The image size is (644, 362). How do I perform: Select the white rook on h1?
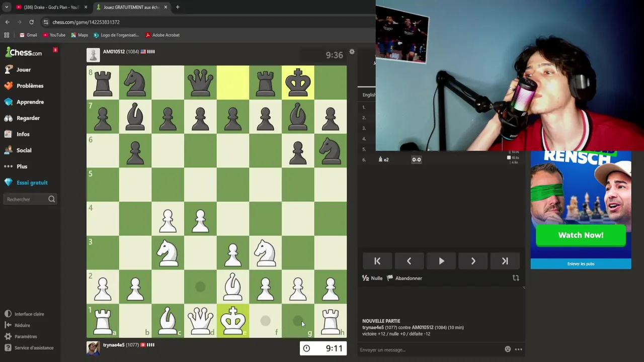[331, 320]
